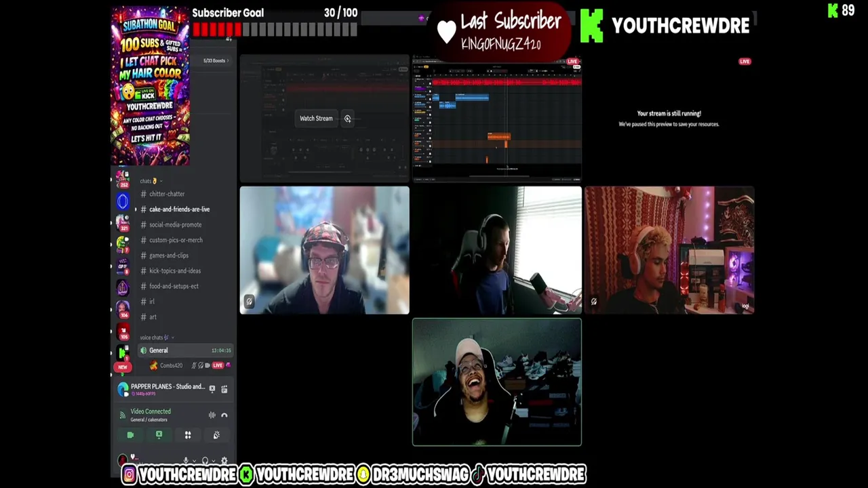Click the Snapchat icon in bottom banner
868x488 pixels.
[364, 474]
